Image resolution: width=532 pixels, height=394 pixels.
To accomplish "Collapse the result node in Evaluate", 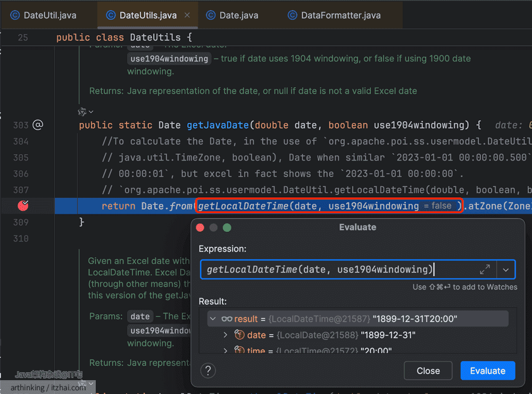I will point(213,318).
